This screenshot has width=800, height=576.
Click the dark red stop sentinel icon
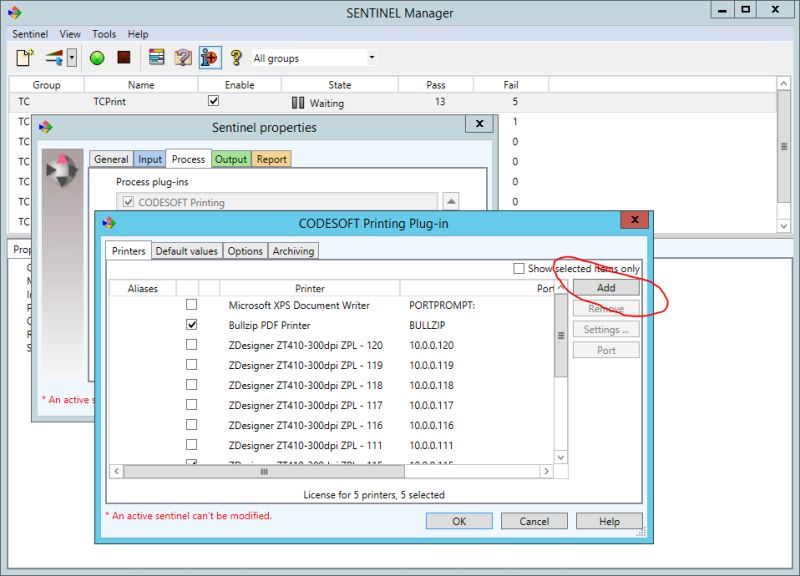tap(123, 57)
